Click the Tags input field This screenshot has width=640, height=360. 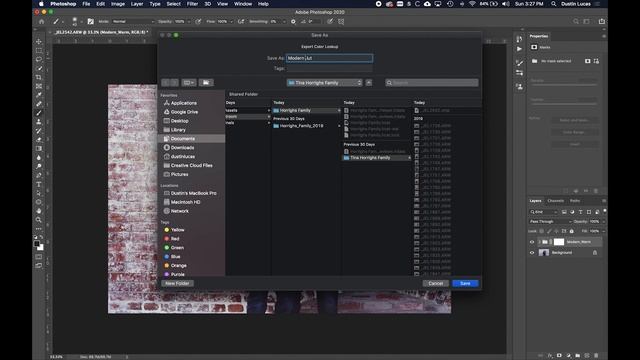point(329,69)
